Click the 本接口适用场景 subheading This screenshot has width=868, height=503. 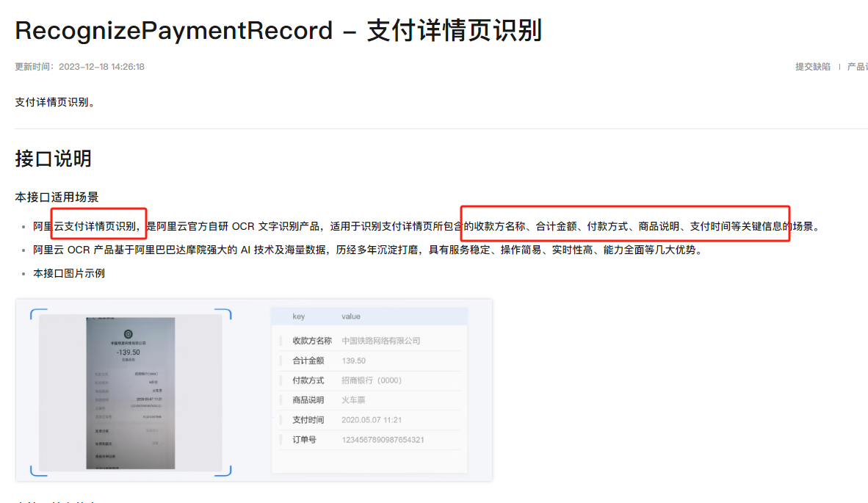pyautogui.click(x=57, y=197)
